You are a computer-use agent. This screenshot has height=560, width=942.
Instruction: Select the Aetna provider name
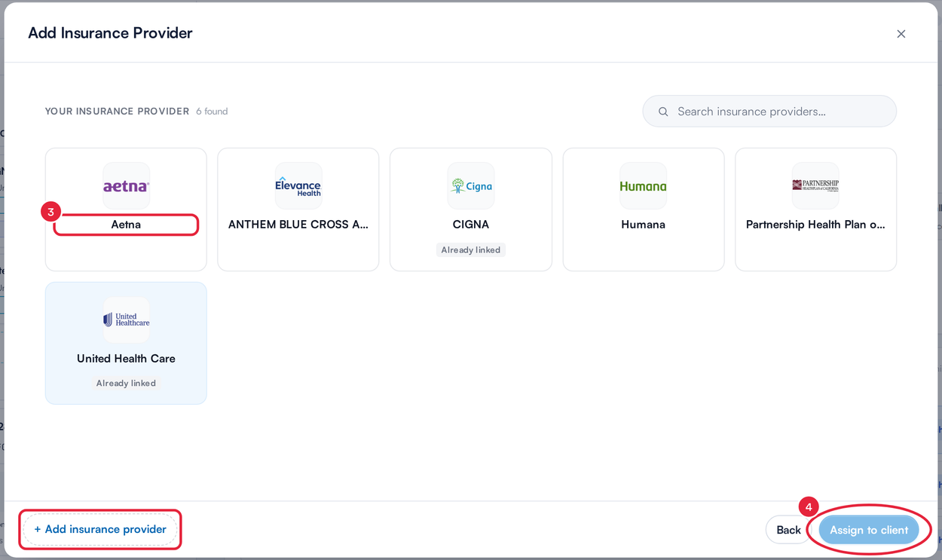coord(126,225)
